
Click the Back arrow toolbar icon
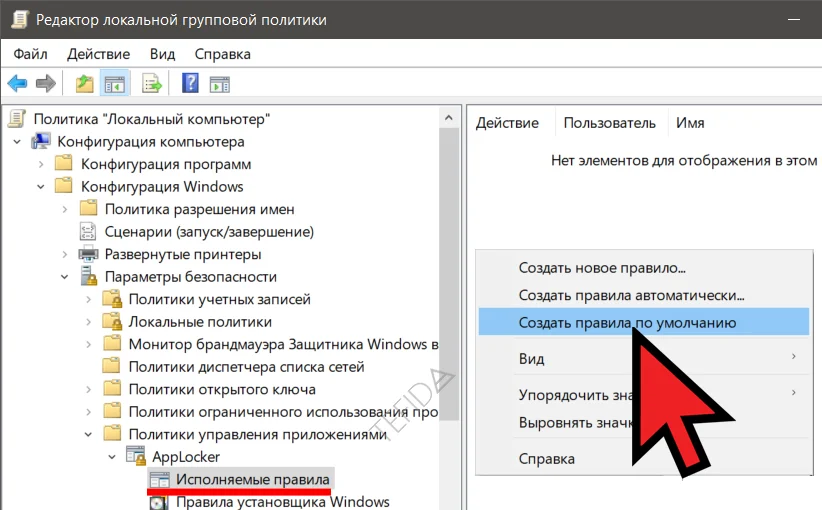17,83
